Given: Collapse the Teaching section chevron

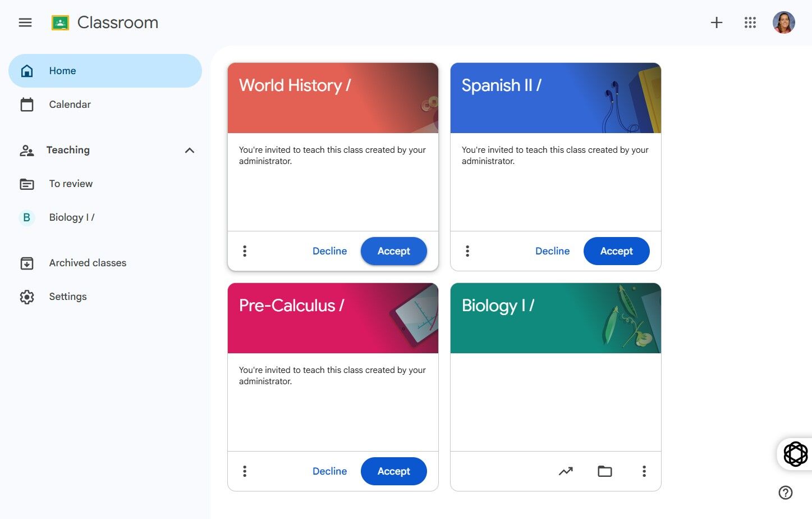Looking at the screenshot, I should click(x=190, y=150).
